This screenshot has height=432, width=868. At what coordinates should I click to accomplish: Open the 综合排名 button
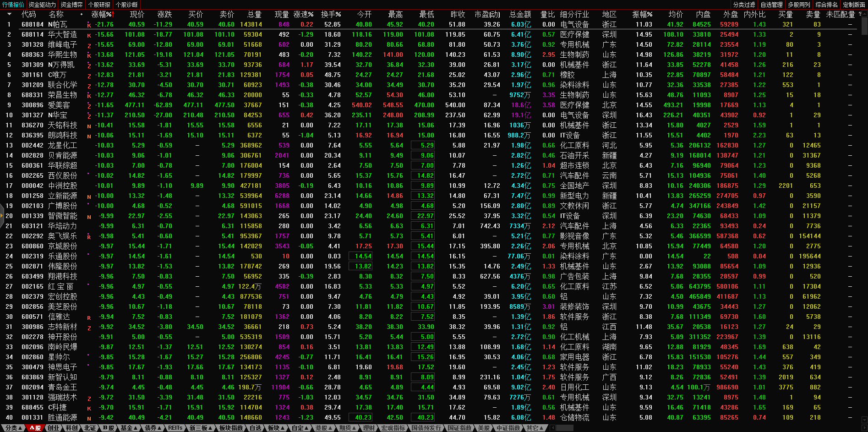[x=826, y=5]
